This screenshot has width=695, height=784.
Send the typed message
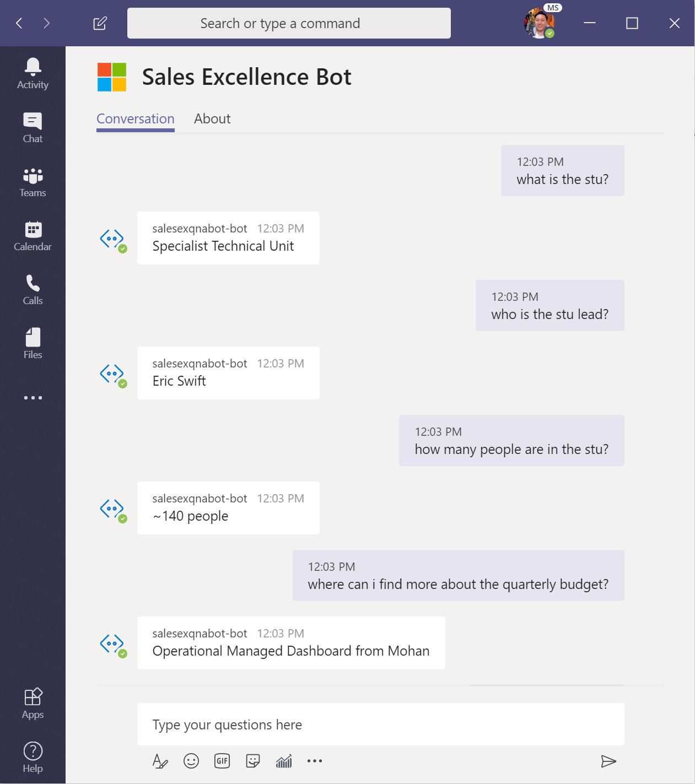[x=609, y=761]
